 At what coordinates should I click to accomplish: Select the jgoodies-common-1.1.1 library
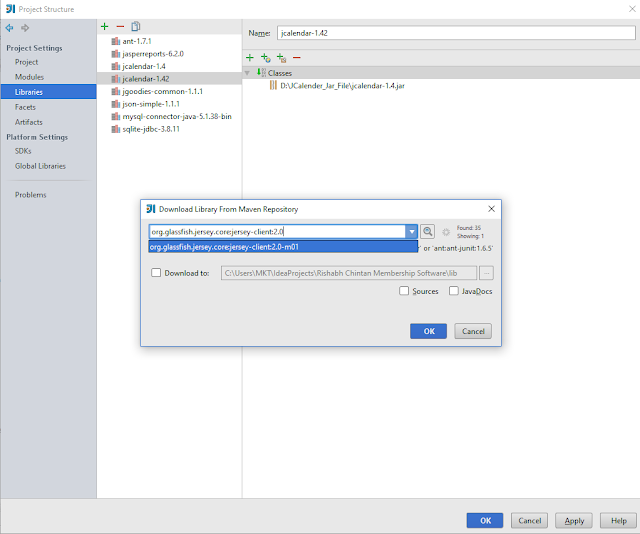coord(169,91)
